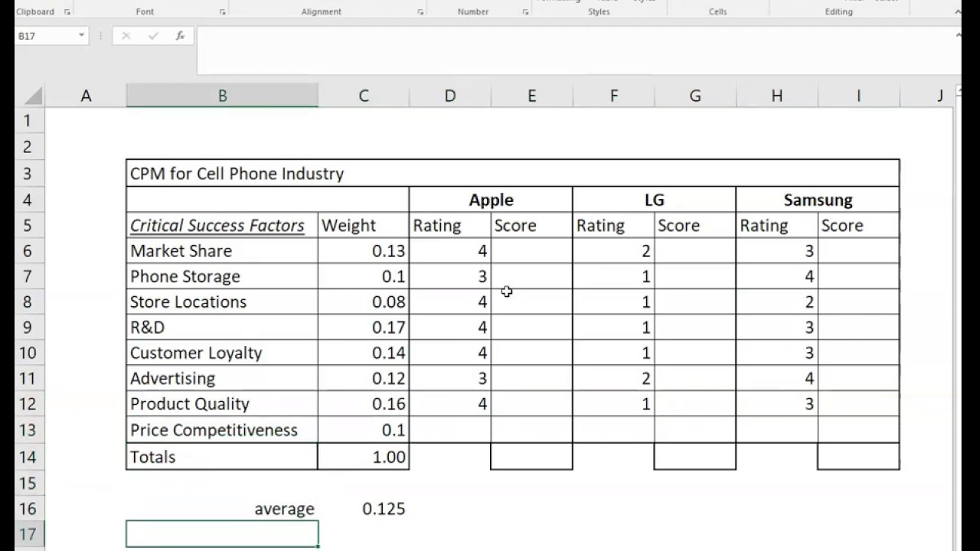The height and width of the screenshot is (551, 980).
Task: Select column H header
Action: click(x=777, y=96)
